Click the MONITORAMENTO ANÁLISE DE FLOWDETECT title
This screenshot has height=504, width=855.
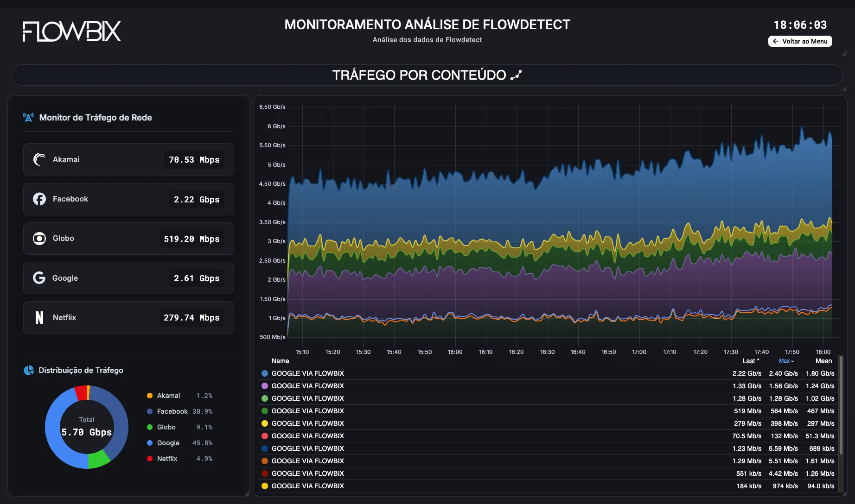click(427, 25)
